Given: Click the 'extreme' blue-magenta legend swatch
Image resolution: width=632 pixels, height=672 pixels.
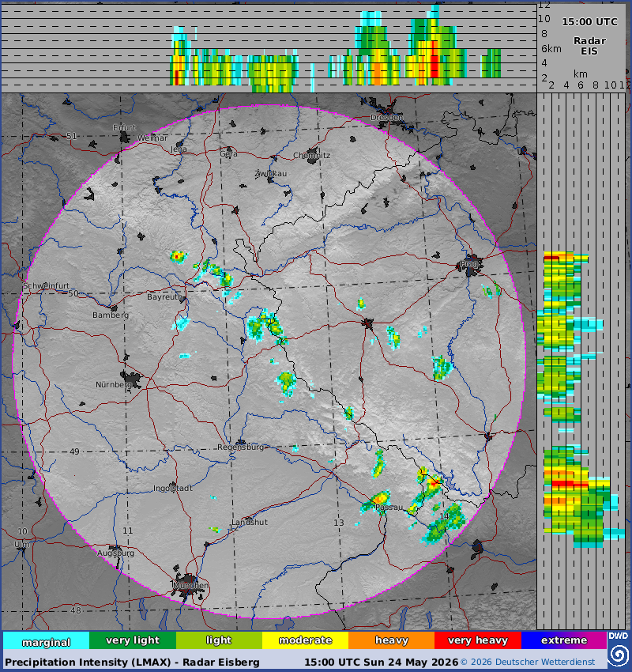Looking at the screenshot, I should click(x=564, y=641).
